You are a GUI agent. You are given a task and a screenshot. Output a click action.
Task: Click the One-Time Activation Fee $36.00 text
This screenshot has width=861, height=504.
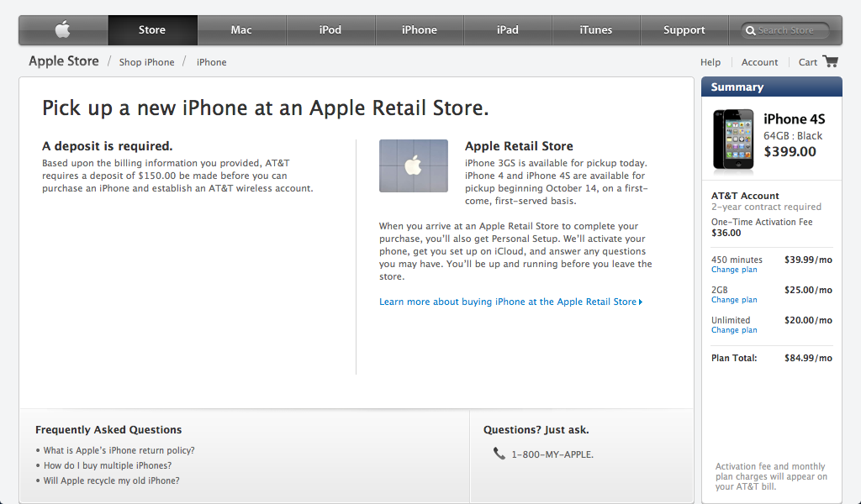coord(762,227)
